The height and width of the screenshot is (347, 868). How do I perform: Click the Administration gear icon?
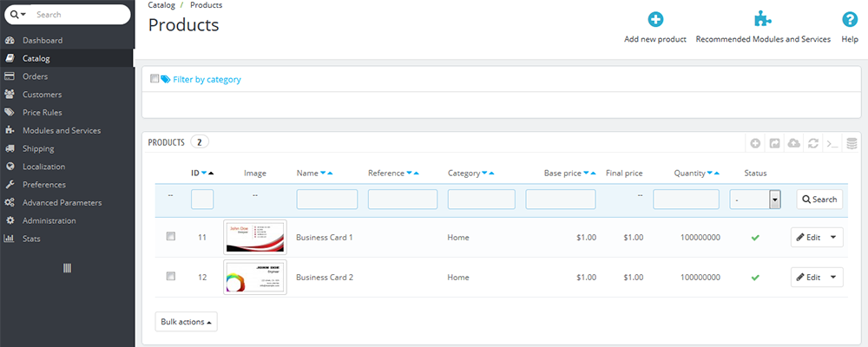pos(10,220)
